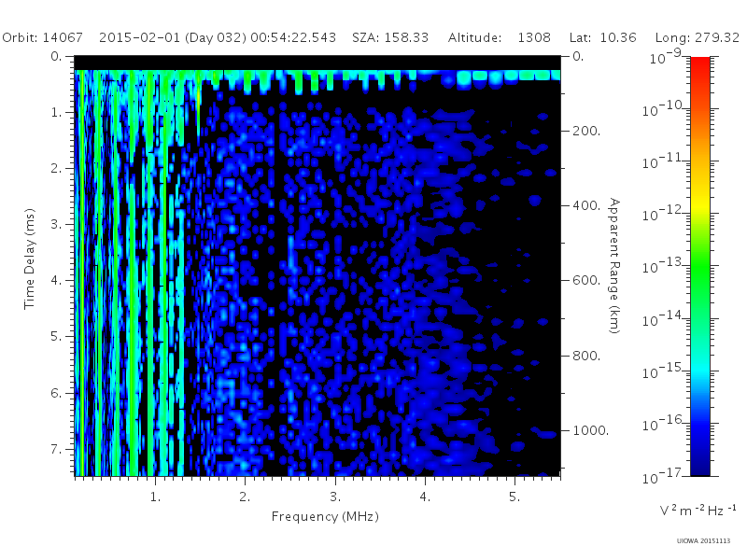This screenshot has height=560, width=747.
Task: Click the red top of the color bar
Action: point(700,64)
